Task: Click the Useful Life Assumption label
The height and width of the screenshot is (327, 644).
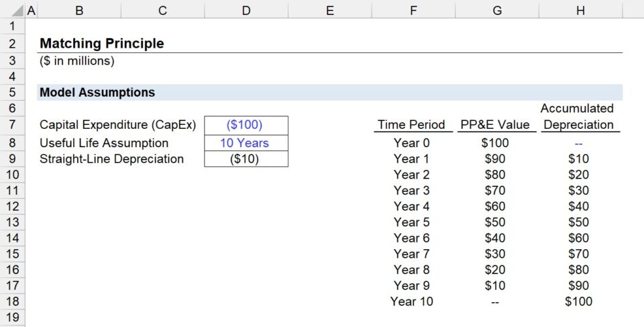Action: click(104, 143)
